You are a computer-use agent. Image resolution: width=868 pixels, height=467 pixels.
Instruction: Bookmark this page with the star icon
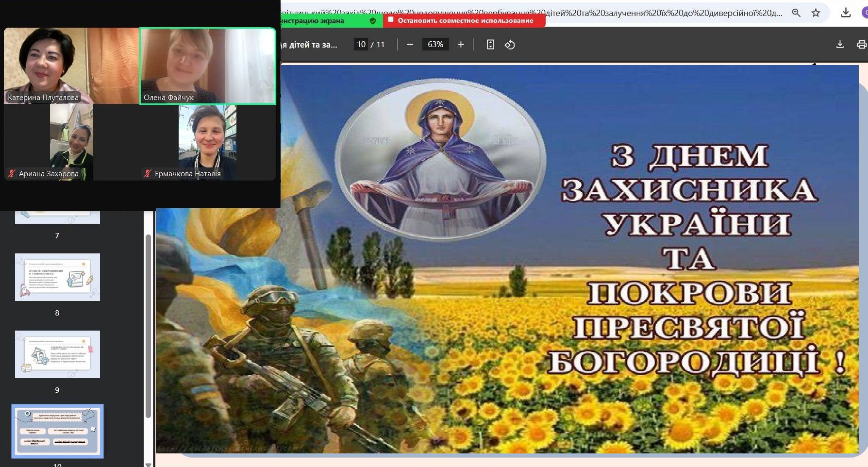coord(816,13)
